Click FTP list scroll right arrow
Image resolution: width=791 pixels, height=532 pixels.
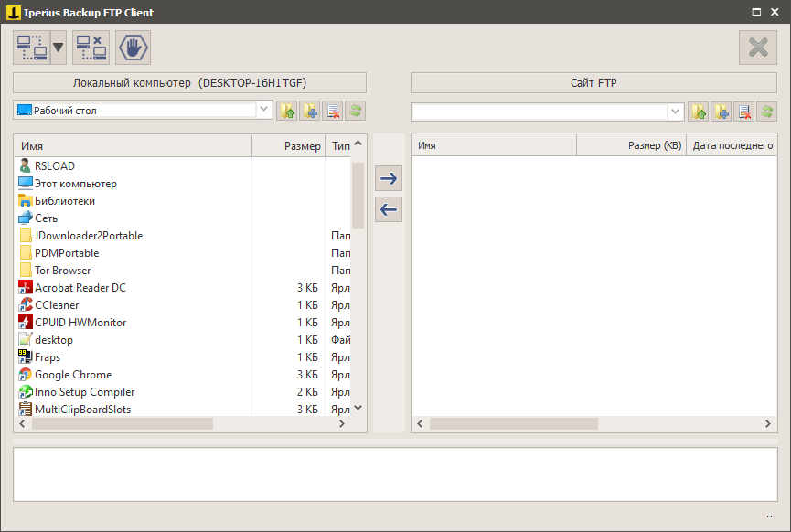click(768, 424)
